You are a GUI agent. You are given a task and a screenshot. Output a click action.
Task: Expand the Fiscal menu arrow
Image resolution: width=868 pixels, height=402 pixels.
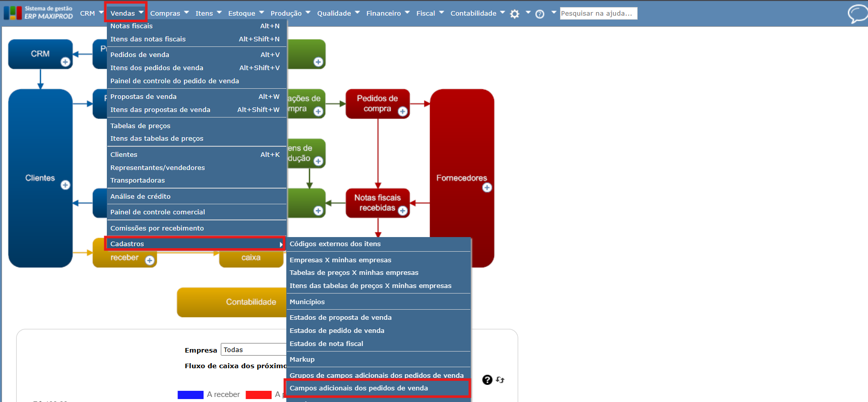point(442,13)
